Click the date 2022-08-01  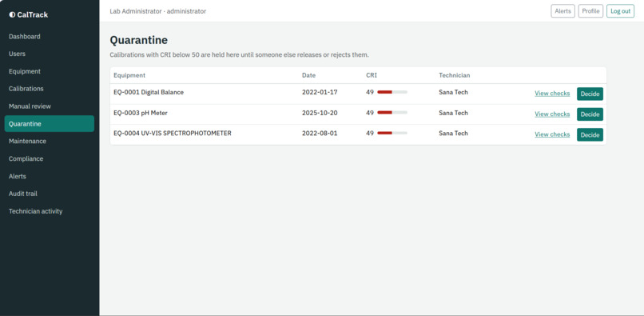coord(320,134)
